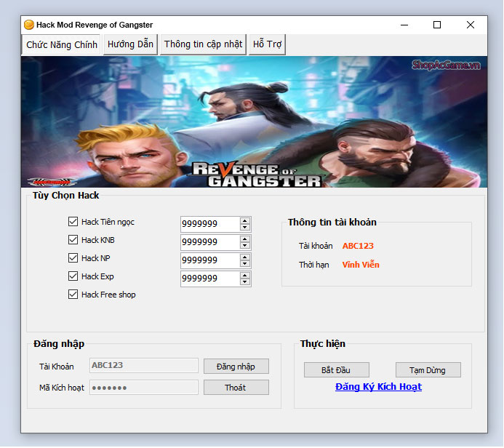
Task: Increase Hack Tiên ngọc value with up arrow
Action: click(x=245, y=221)
